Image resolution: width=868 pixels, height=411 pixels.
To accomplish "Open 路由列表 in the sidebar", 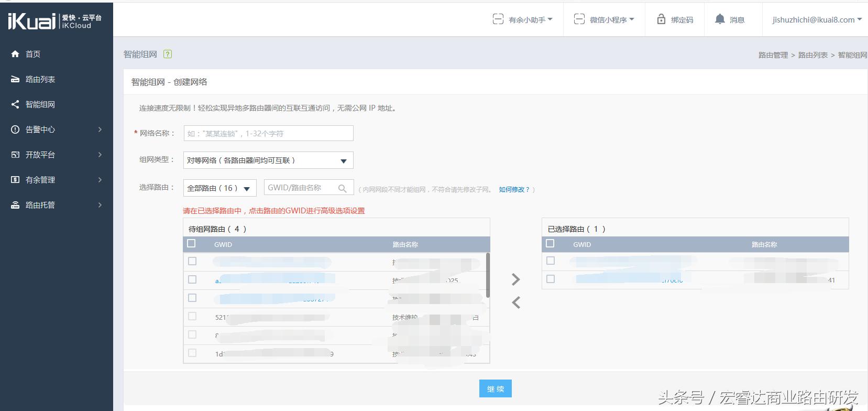I will point(40,79).
